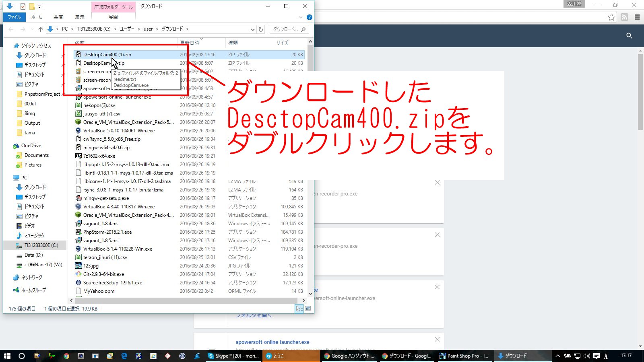Open デスクトップ under Quick access
This screenshot has width=644, height=362.
tap(35, 65)
